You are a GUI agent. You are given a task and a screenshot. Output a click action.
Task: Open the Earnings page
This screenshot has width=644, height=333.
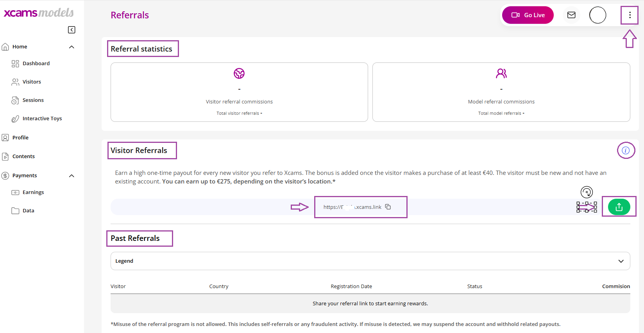click(33, 192)
